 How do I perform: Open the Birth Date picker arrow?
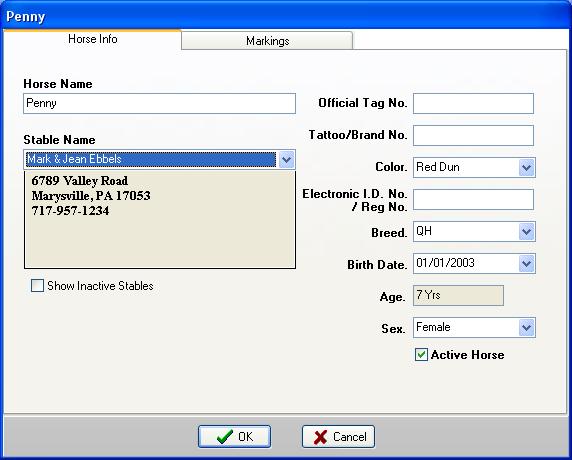click(526, 263)
